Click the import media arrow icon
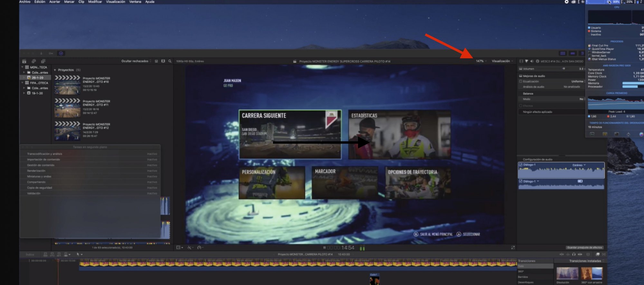644x285 pixels. [x=41, y=53]
